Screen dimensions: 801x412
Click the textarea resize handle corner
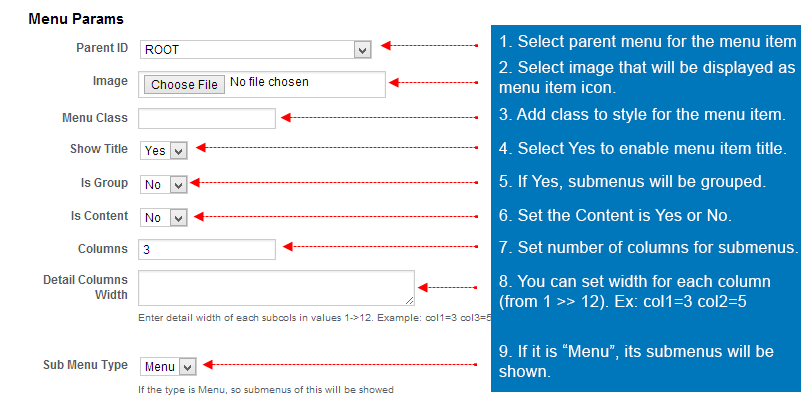pos(410,301)
